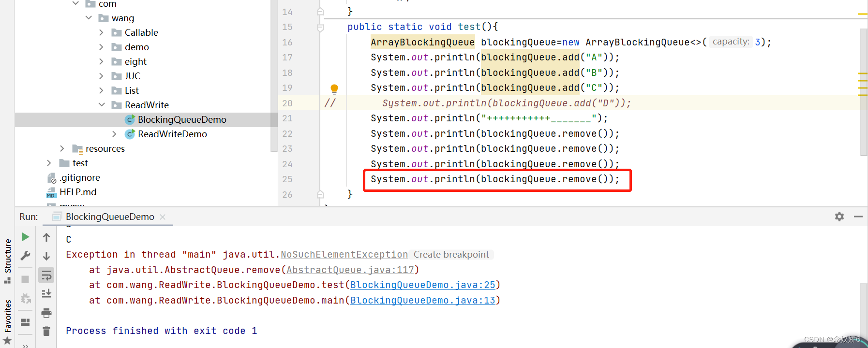Viewport: 868px width, 348px height.
Task: Open HELP.md in project tree
Action: click(x=78, y=192)
